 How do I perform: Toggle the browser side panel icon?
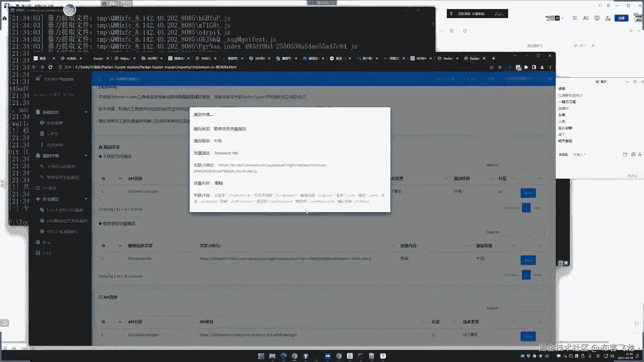(x=534, y=67)
